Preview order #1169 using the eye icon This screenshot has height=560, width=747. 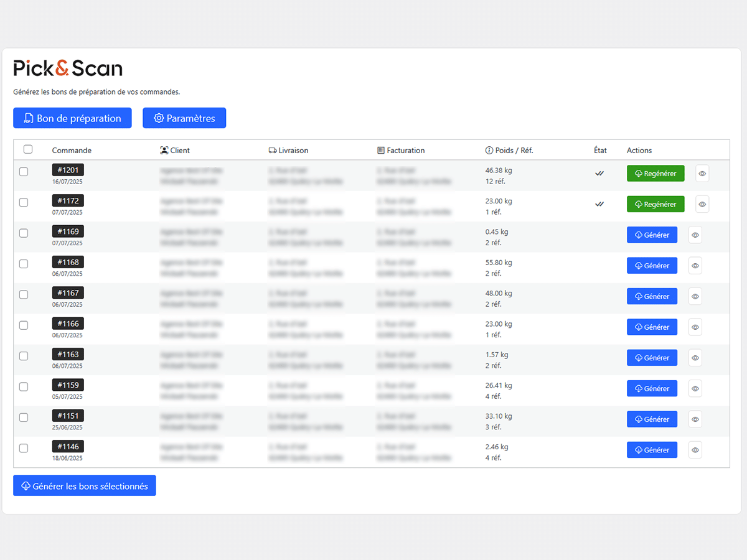pos(695,235)
